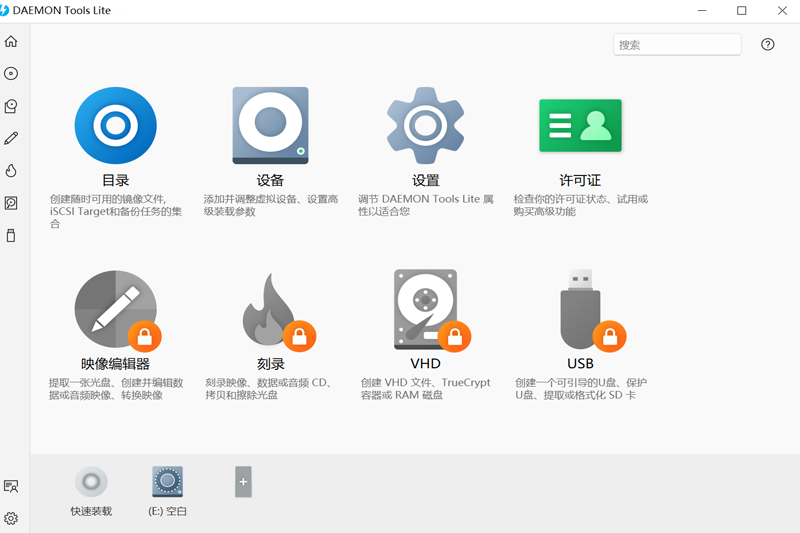Click the disc images sidebar icon
The height and width of the screenshot is (533, 800).
pos(11,74)
